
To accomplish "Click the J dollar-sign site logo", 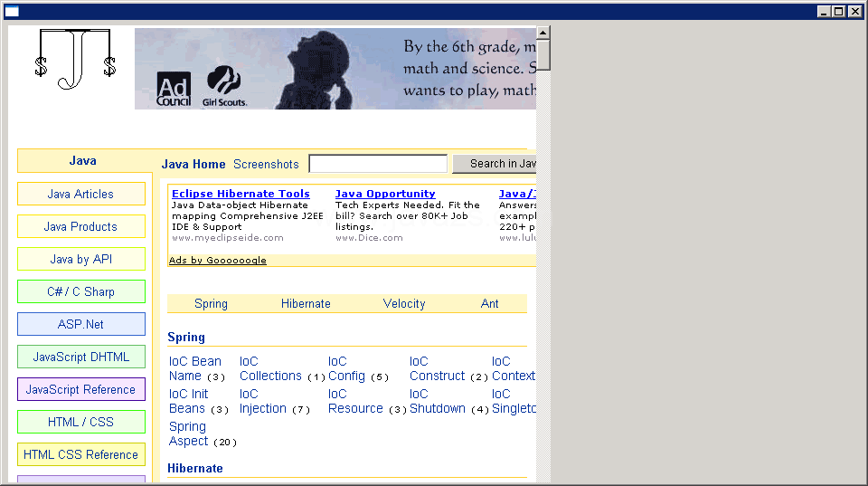I will (x=75, y=60).
